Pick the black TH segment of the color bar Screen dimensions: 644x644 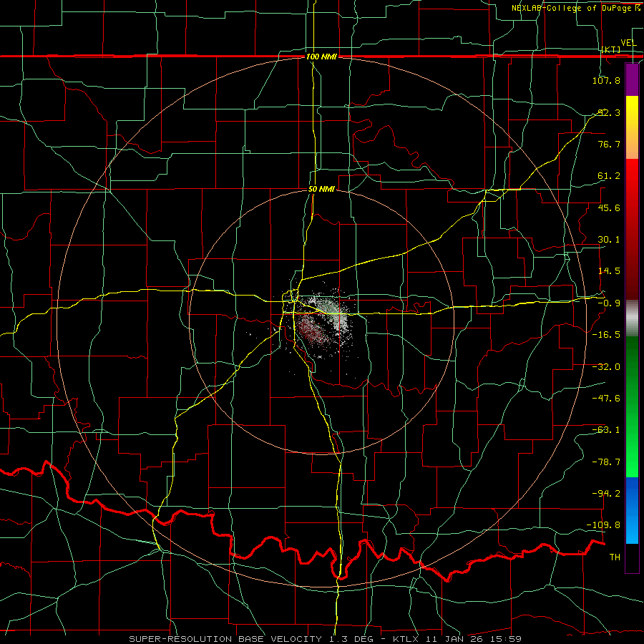point(632,557)
